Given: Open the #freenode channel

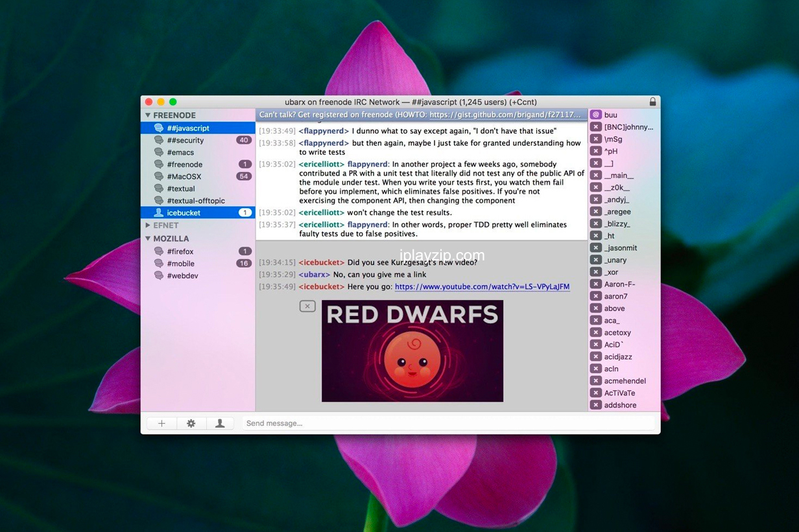Looking at the screenshot, I should (x=198, y=164).
